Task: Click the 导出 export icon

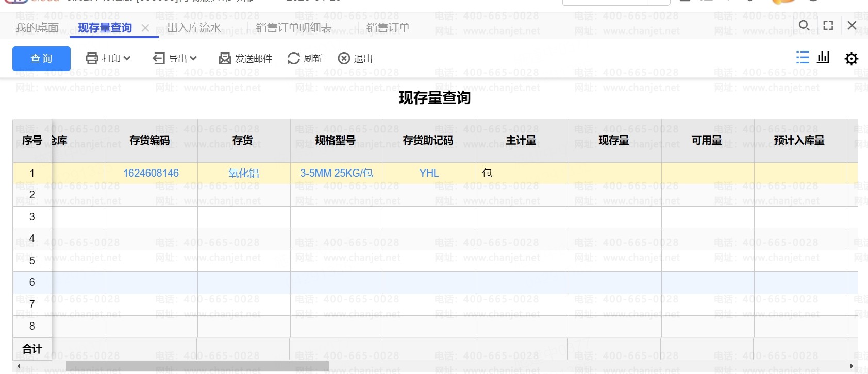Action: [159, 59]
